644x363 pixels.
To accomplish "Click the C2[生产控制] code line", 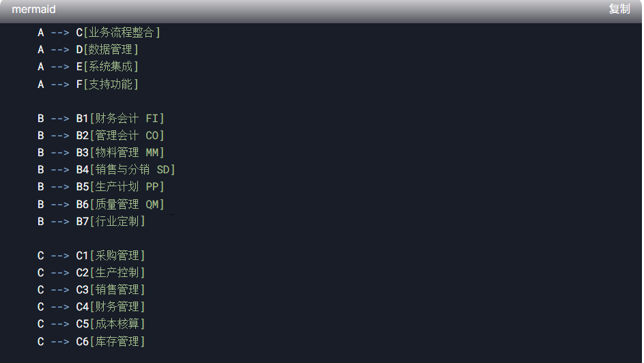I will [x=92, y=273].
